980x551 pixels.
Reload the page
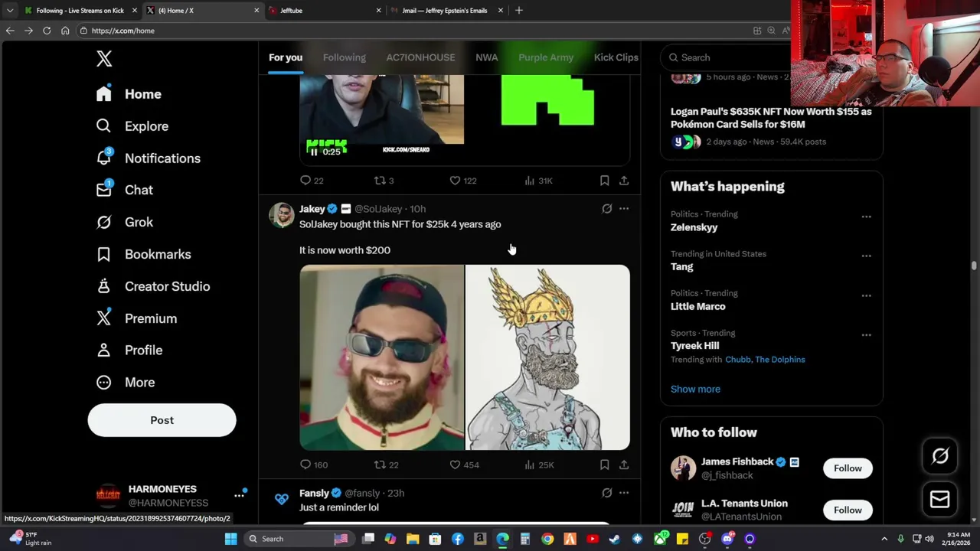click(47, 31)
